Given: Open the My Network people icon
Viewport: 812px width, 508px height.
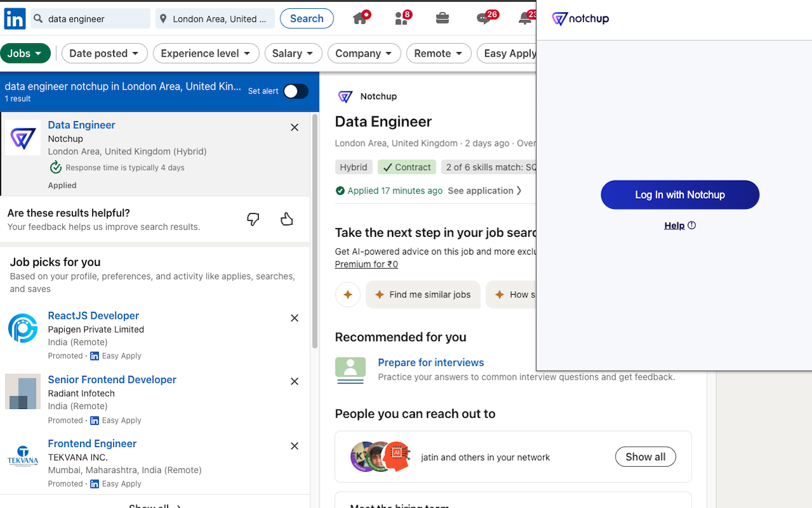Looking at the screenshot, I should pos(402,18).
